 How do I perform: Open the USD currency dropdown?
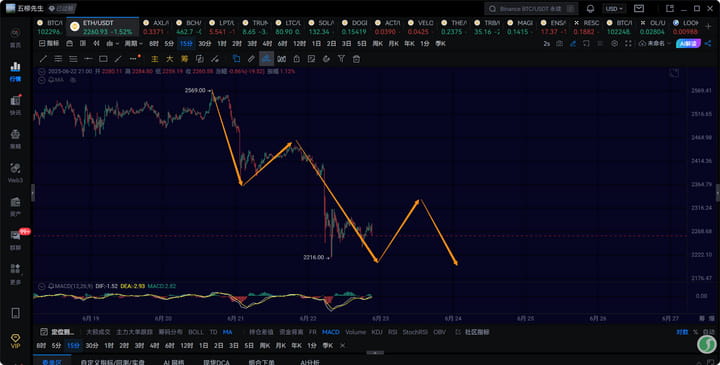click(614, 9)
